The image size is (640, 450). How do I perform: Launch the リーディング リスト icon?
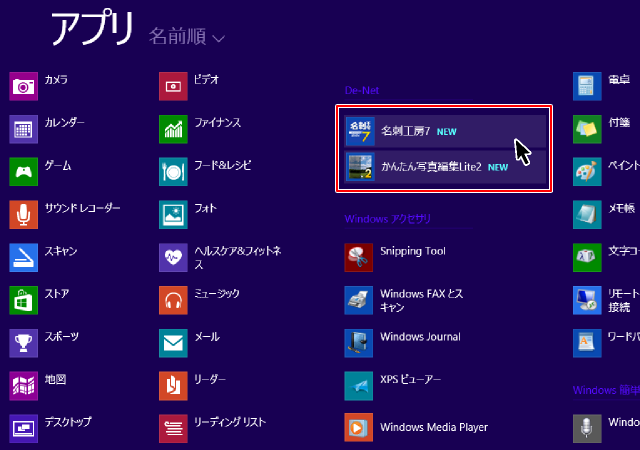point(173,428)
